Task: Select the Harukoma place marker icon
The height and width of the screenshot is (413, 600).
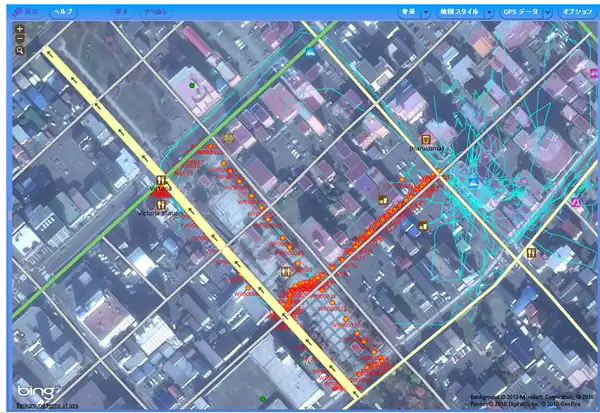Action: click(426, 139)
